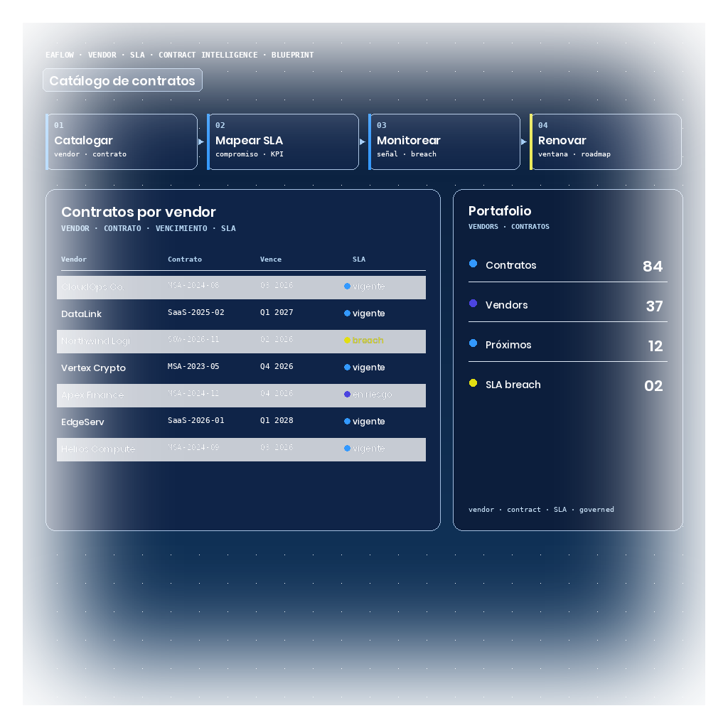Click the Próximos count 12
The image size is (728, 728).
655,346
